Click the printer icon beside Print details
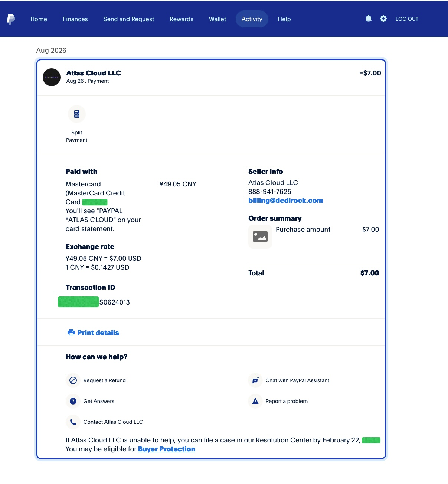Screen dimensions: 448x484 (71, 332)
